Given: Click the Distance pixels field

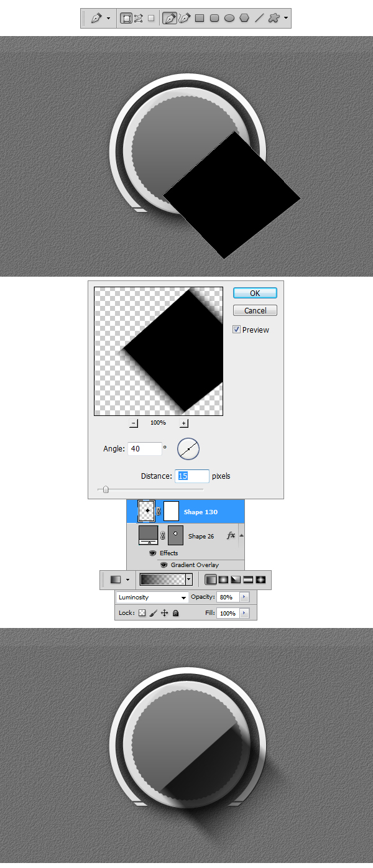Looking at the screenshot, I should [x=192, y=476].
